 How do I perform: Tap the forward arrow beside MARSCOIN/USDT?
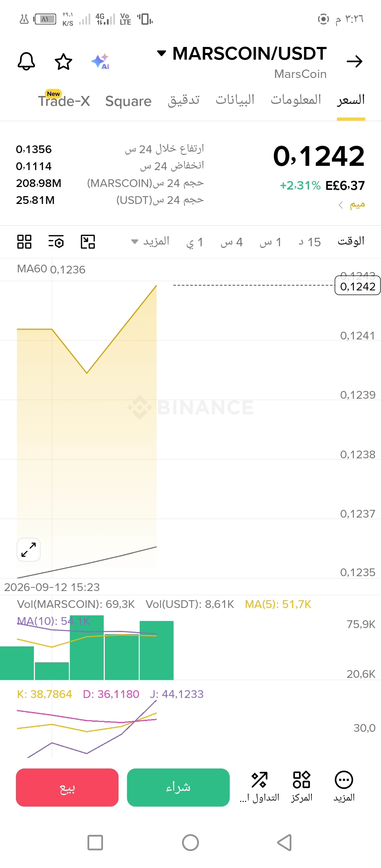coord(355,61)
